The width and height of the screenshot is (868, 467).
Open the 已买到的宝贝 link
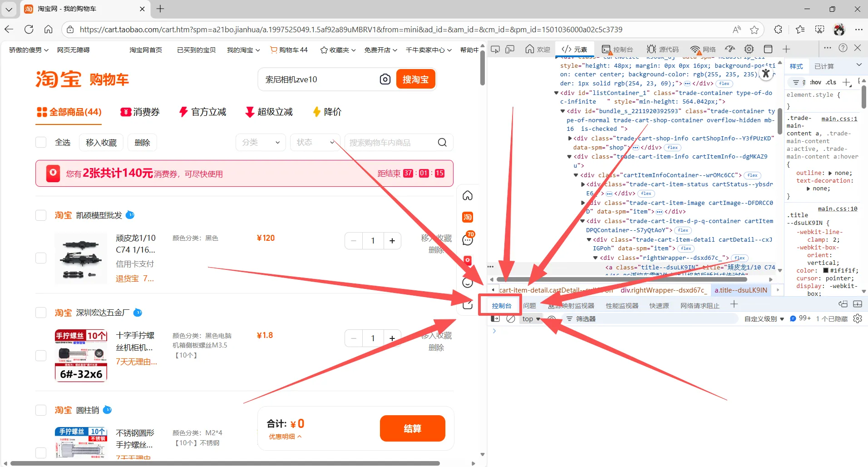click(196, 50)
